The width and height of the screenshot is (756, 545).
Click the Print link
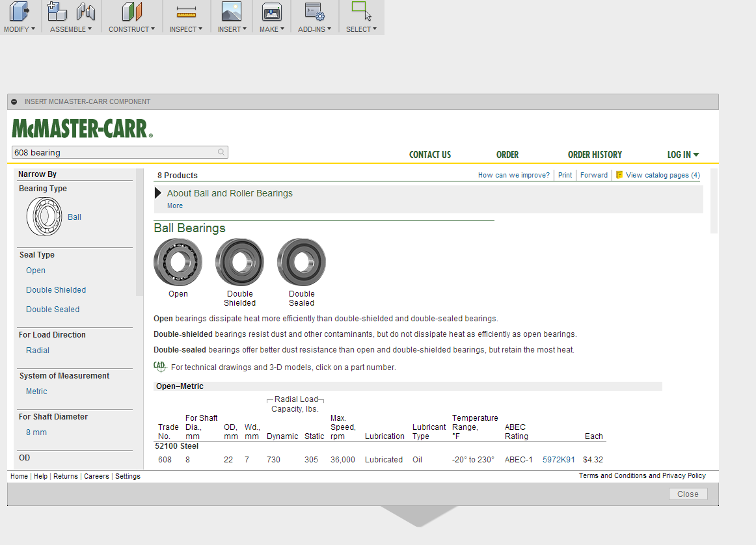tap(565, 175)
